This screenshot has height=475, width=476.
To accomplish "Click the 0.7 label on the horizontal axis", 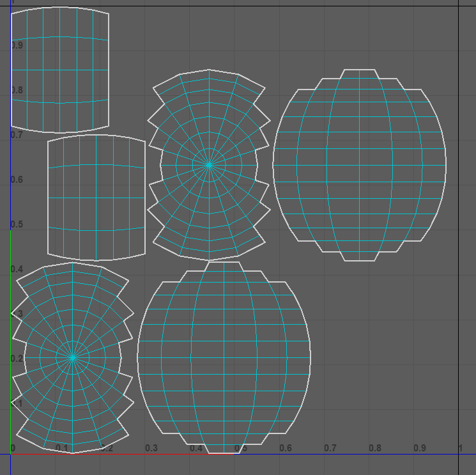I will [x=330, y=448].
